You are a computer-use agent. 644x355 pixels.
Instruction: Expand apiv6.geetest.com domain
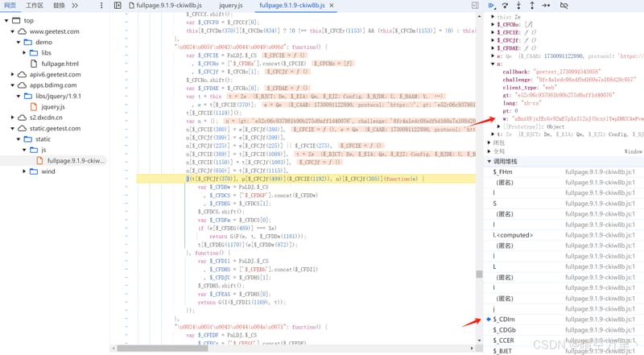(x=12, y=74)
